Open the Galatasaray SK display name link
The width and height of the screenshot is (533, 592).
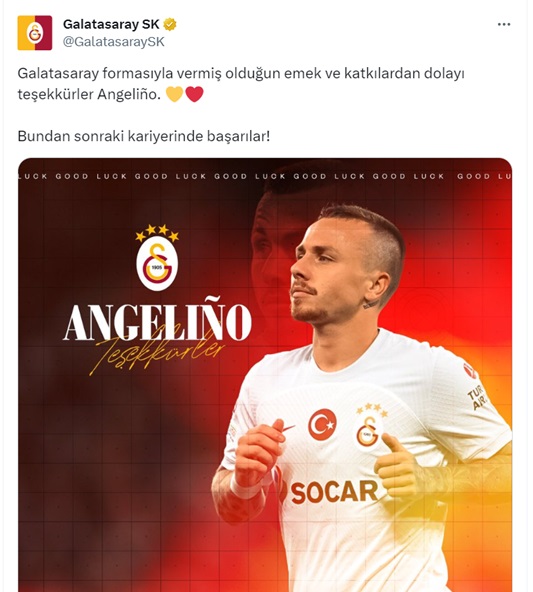pyautogui.click(x=111, y=25)
